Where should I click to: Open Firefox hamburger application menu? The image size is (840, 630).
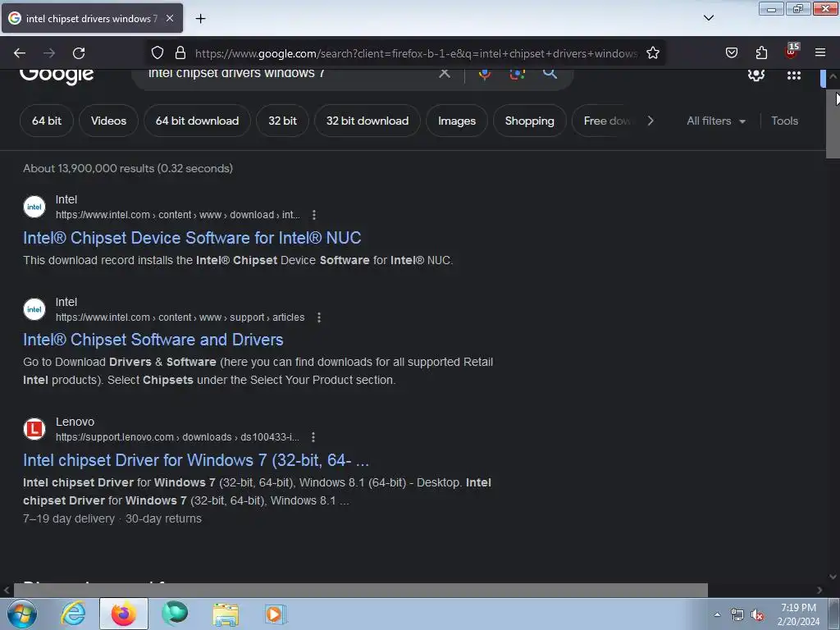pos(820,53)
